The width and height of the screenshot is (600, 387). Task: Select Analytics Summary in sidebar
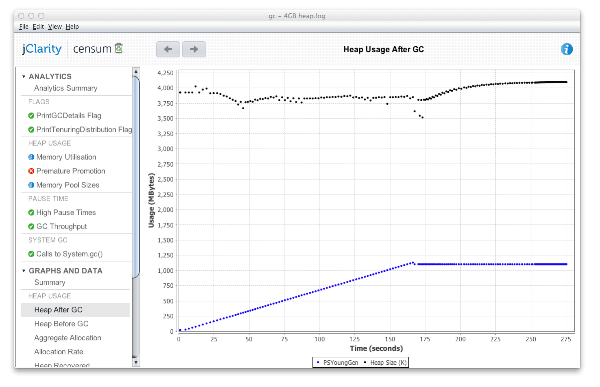[x=65, y=88]
